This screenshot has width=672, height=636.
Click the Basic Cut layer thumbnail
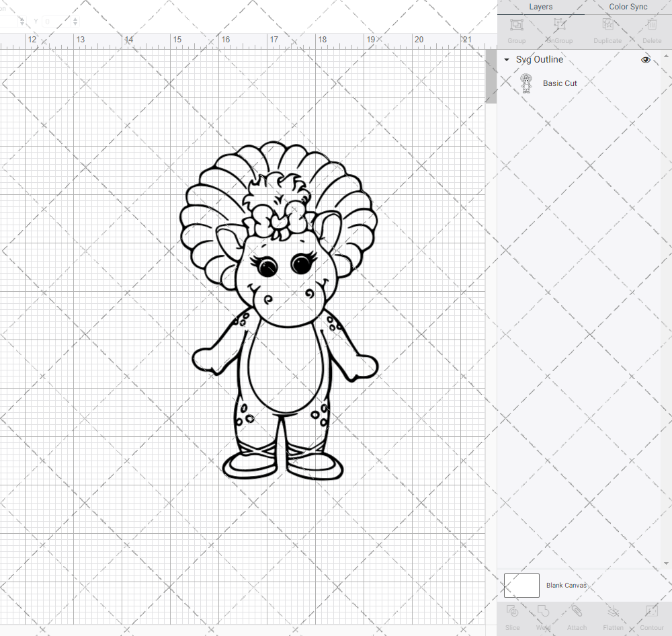(527, 83)
